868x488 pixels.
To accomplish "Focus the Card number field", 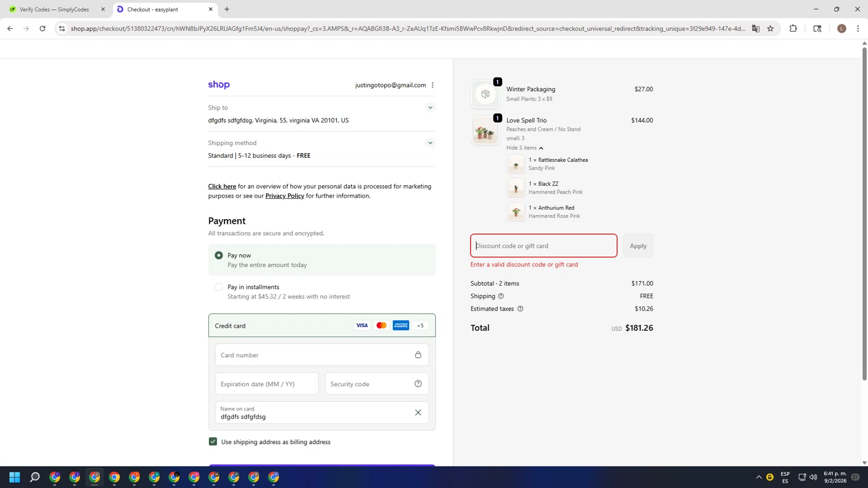I will point(322,355).
